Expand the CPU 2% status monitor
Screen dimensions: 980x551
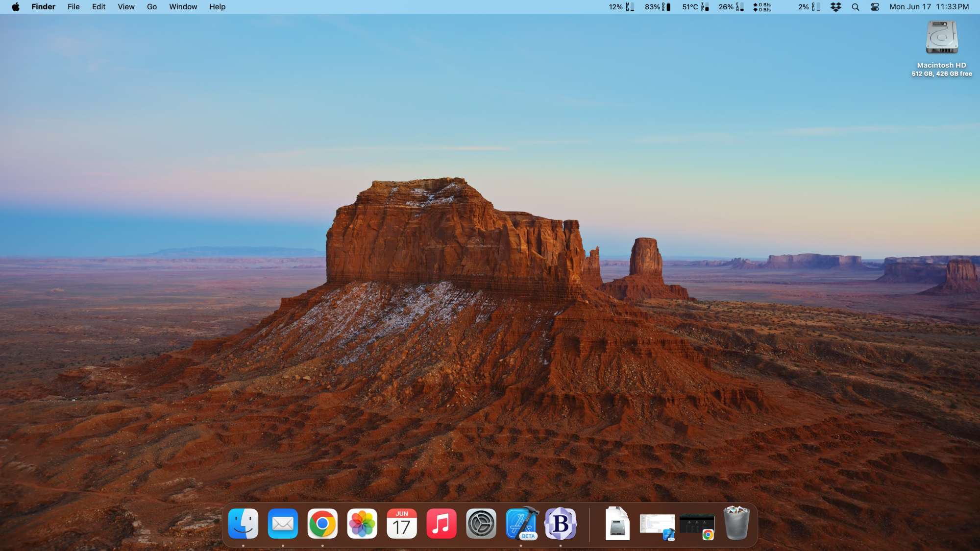tap(808, 7)
